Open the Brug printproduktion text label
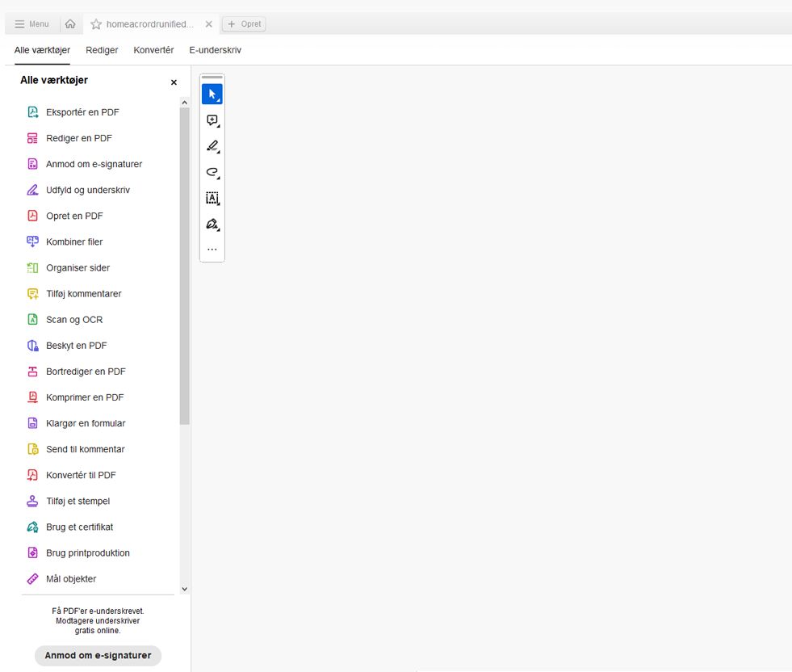 pyautogui.click(x=88, y=552)
